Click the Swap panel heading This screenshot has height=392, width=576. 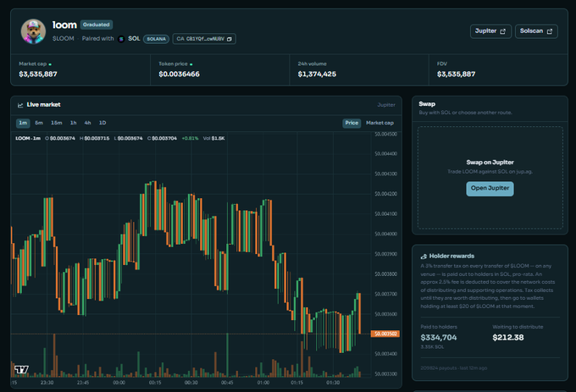427,104
